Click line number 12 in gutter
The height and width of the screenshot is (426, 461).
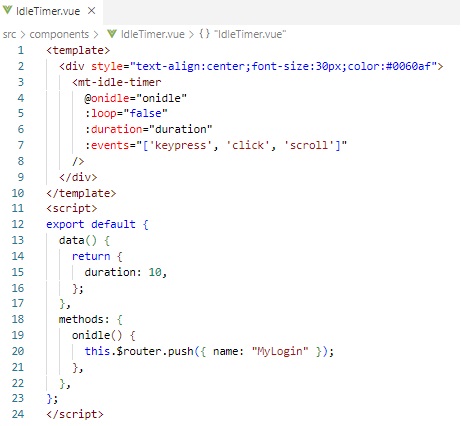coord(18,224)
